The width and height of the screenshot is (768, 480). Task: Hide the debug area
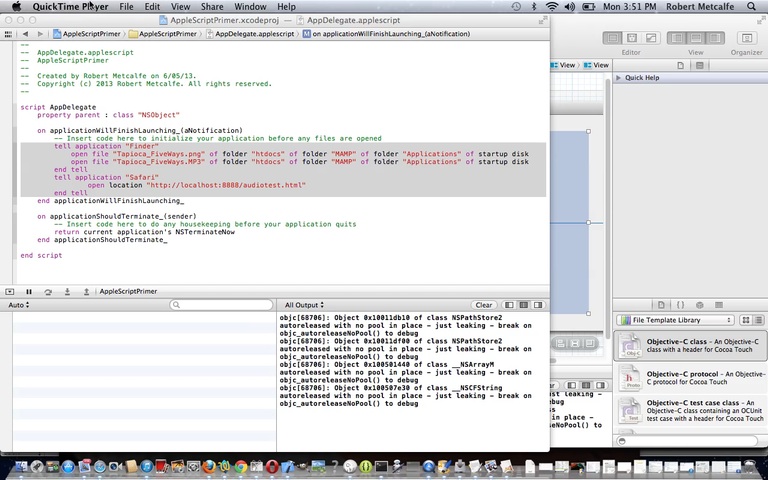10,291
